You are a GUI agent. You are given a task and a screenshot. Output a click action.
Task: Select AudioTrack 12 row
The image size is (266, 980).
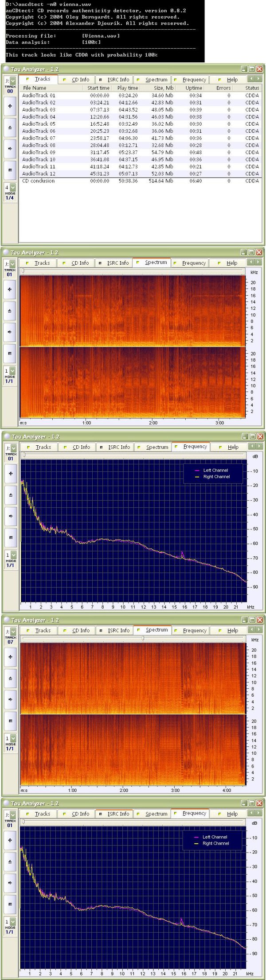(x=140, y=174)
